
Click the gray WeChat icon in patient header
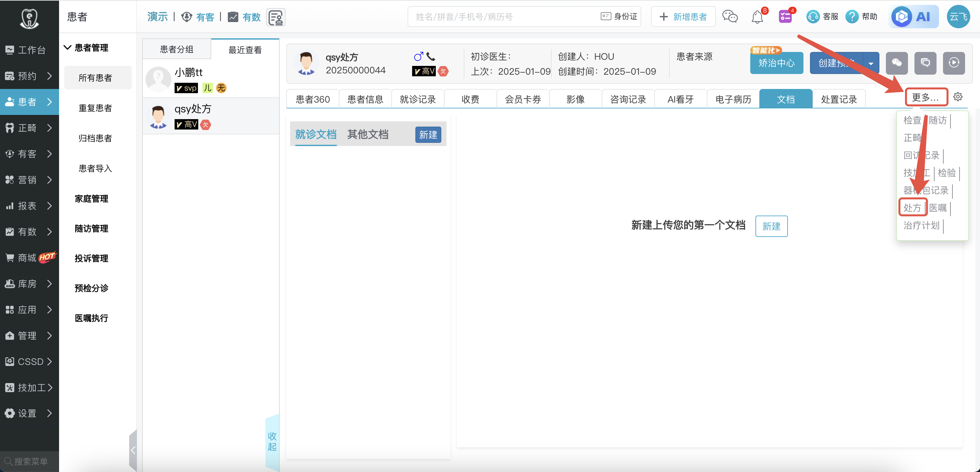(897, 63)
